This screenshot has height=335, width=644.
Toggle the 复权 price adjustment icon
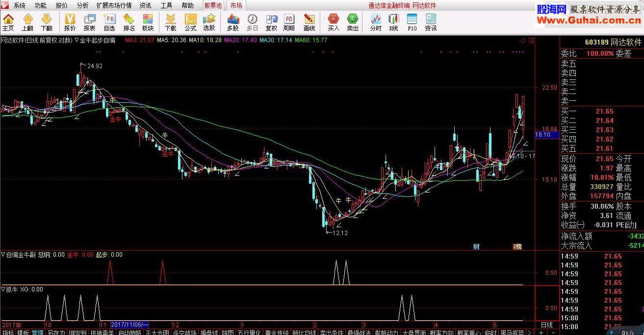pos(271,23)
